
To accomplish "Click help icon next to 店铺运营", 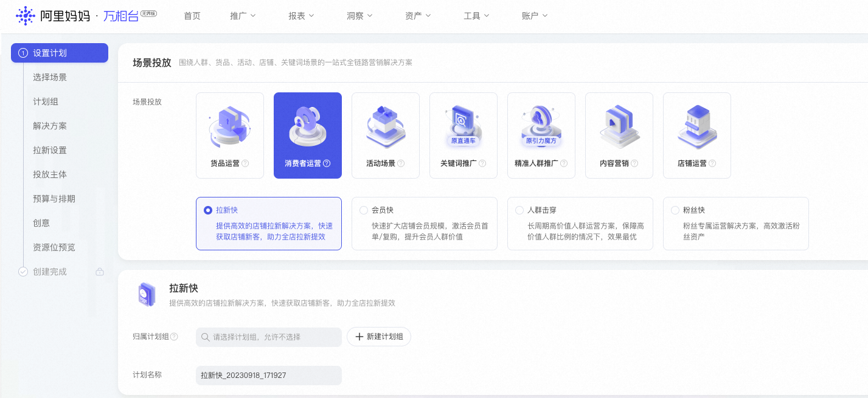I will point(712,163).
